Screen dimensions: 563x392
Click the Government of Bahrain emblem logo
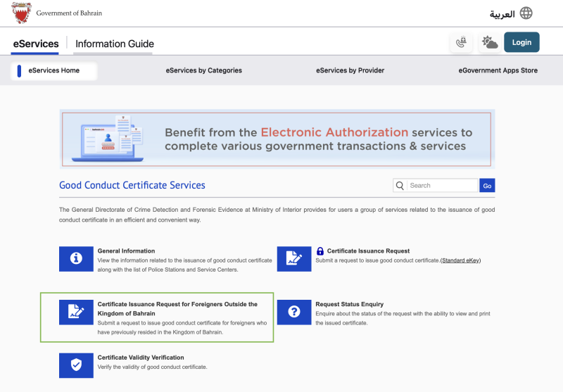pyautogui.click(x=22, y=13)
